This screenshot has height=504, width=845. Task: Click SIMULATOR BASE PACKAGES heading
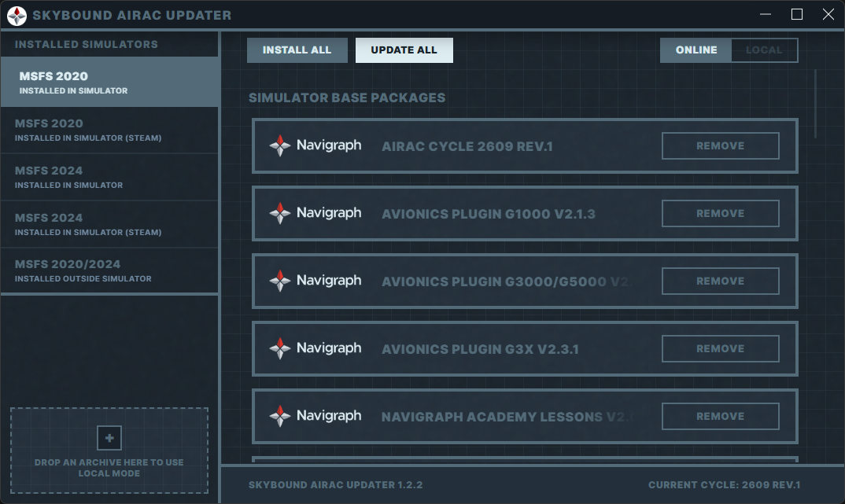click(347, 97)
